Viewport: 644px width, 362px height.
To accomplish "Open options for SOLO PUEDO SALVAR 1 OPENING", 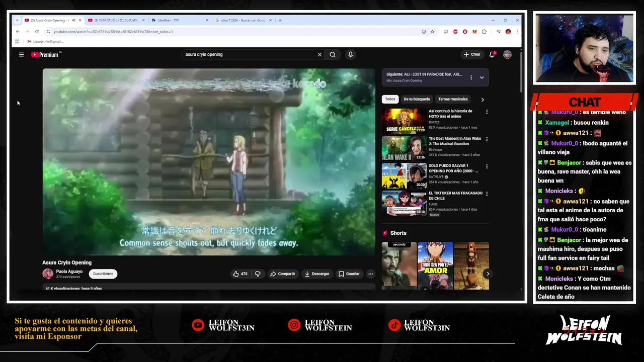I will tap(487, 166).
